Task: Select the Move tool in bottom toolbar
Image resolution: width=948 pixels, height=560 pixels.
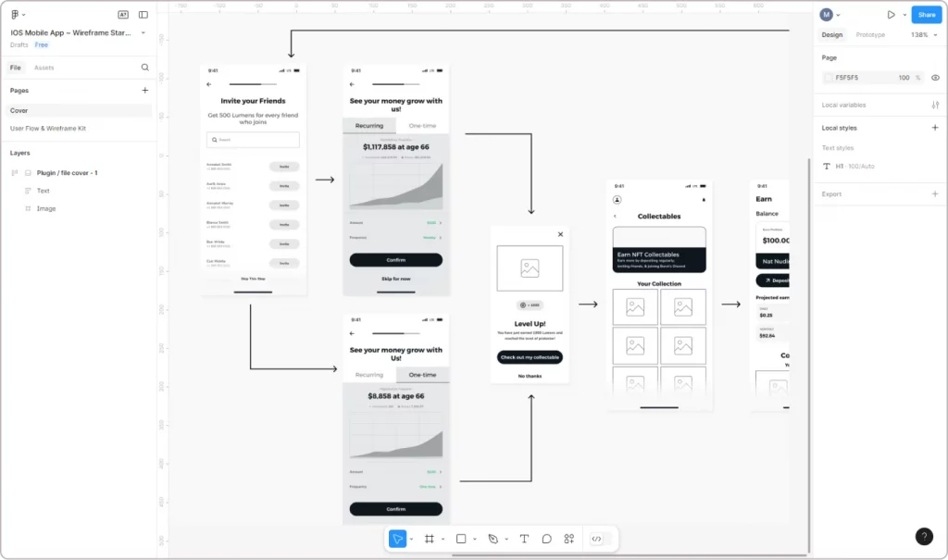Action: click(x=397, y=539)
